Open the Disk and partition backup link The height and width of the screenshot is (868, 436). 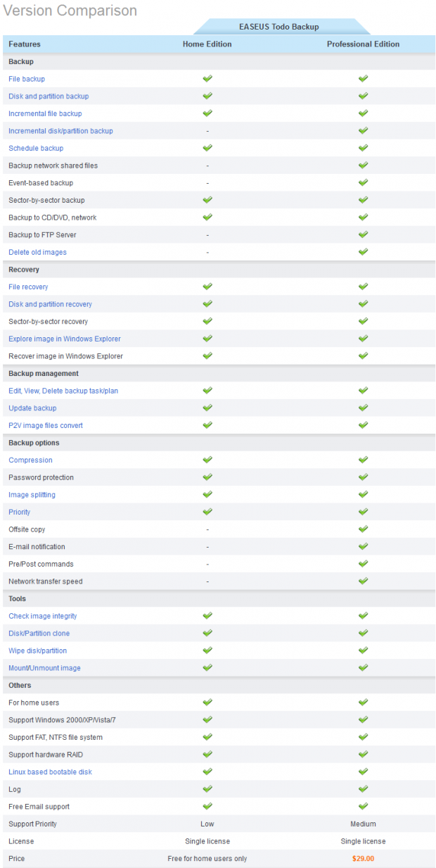point(49,96)
